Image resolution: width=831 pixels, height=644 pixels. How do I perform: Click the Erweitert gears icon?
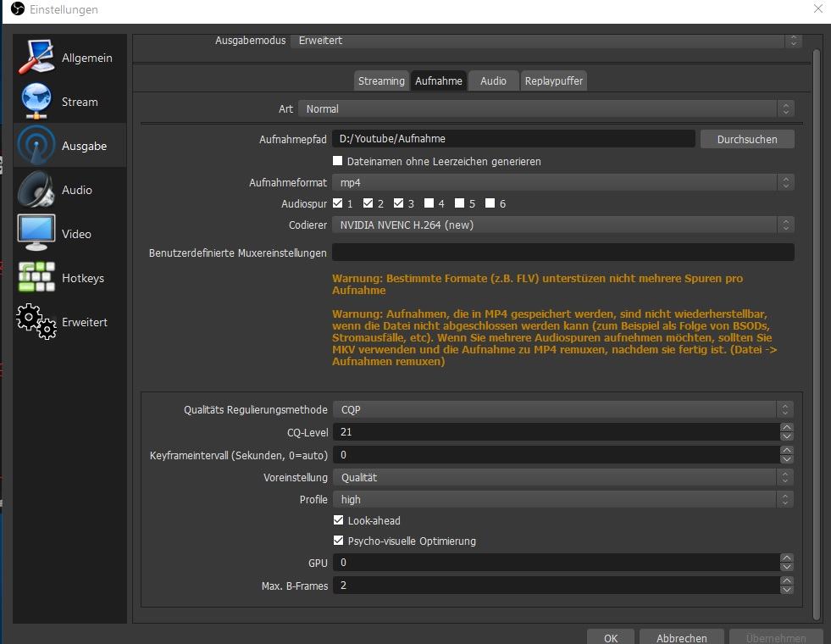(x=36, y=321)
